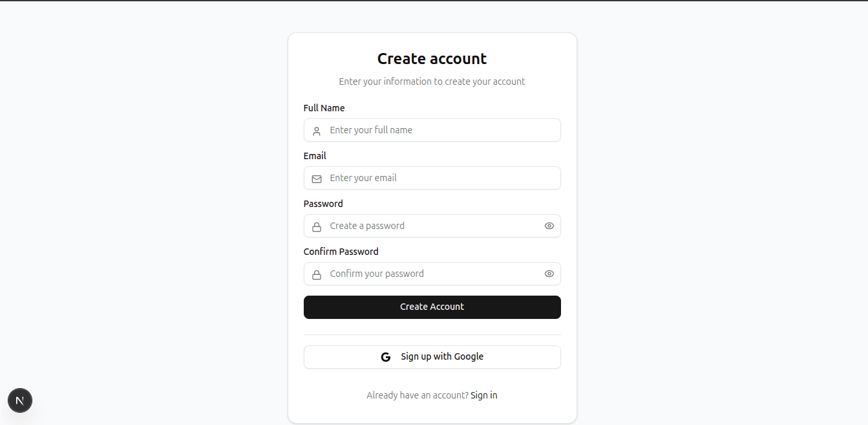868x425 pixels.
Task: Click the person icon in the name field
Action: (x=316, y=131)
